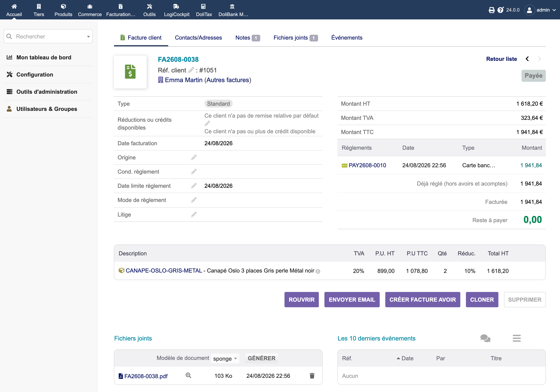Click the Standard type badge
This screenshot has width=560, height=392.
pyautogui.click(x=218, y=104)
